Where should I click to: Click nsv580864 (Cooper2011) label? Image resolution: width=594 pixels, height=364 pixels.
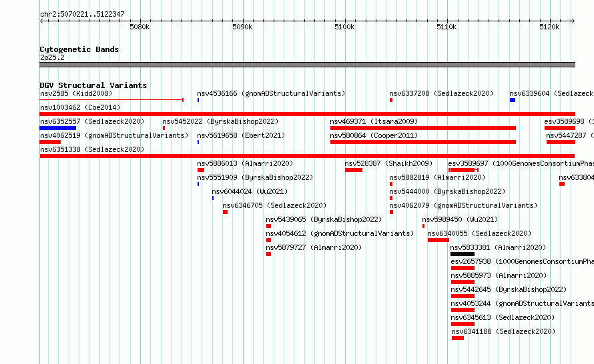374,135
